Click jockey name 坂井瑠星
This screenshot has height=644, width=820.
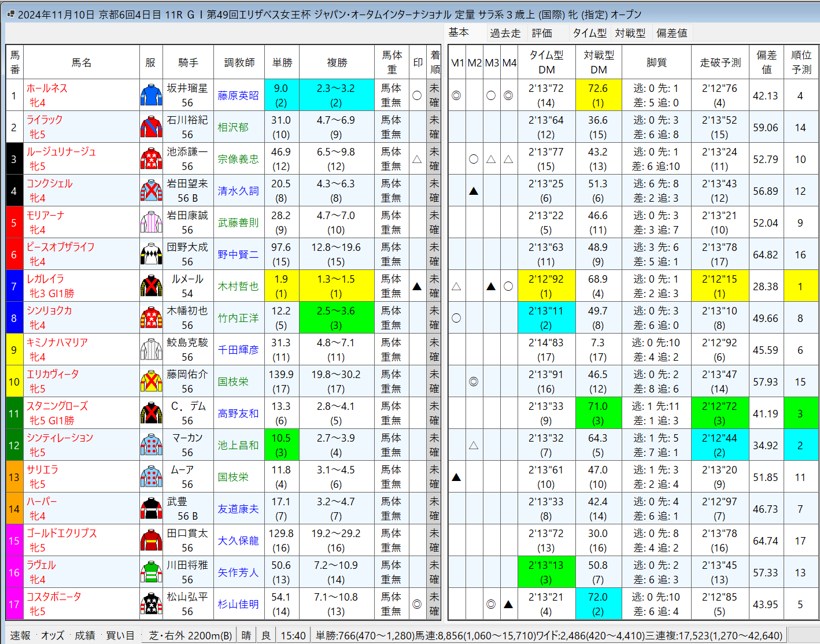click(x=187, y=88)
